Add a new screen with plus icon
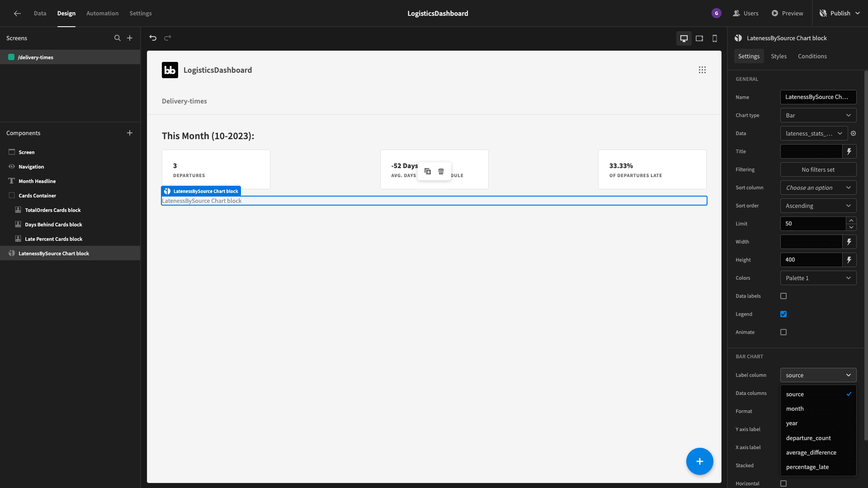This screenshot has width=868, height=488. pyautogui.click(x=130, y=38)
